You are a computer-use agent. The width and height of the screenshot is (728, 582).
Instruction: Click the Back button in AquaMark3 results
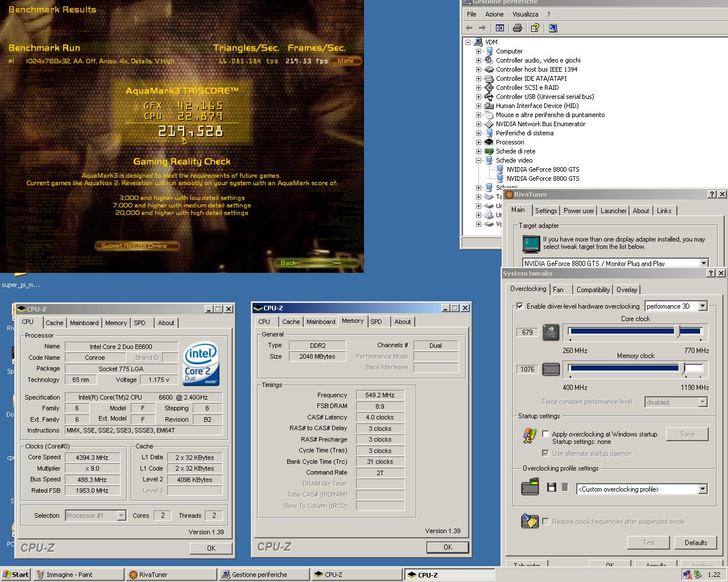pyautogui.click(x=317, y=263)
